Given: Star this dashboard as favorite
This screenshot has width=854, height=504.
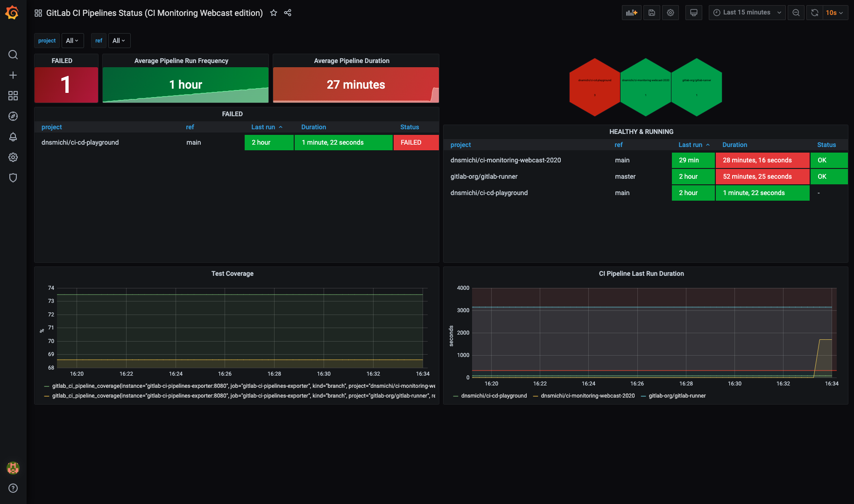Looking at the screenshot, I should click(274, 13).
